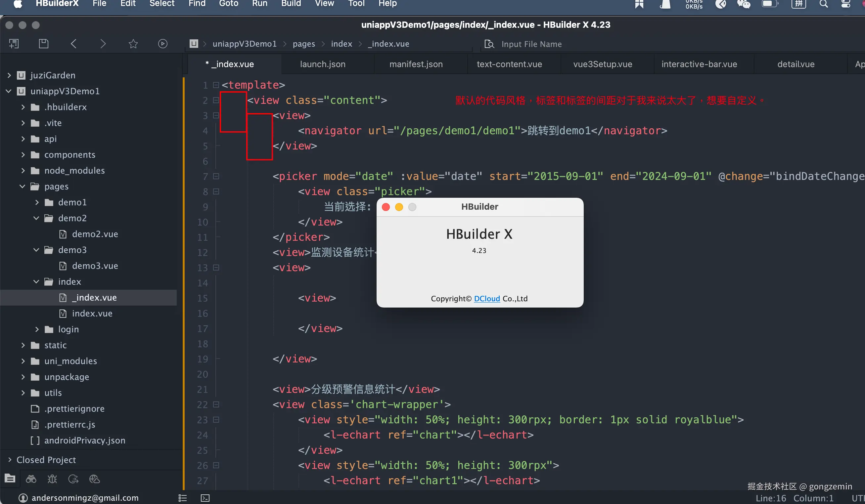865x504 pixels.
Task: Navigate back with the left arrow icon
Action: point(73,44)
